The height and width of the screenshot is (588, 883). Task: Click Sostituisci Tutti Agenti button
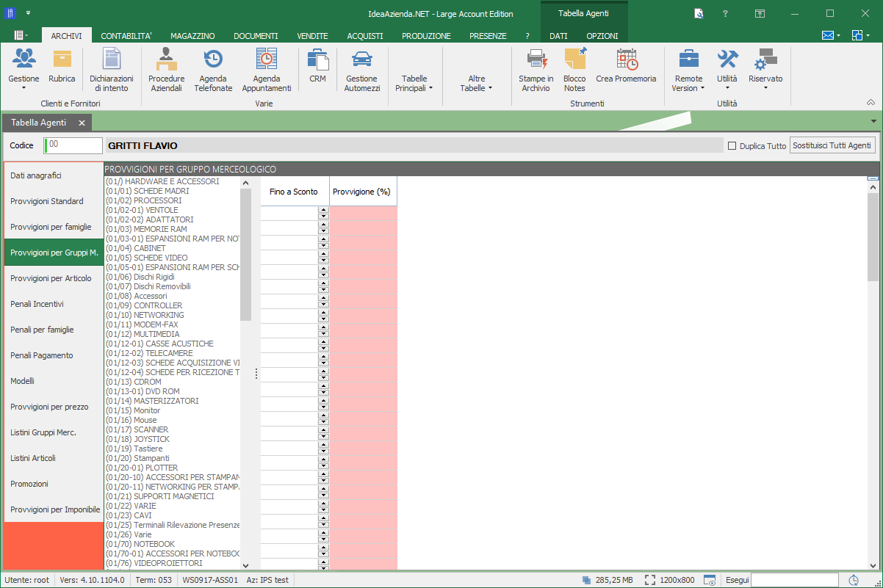click(832, 145)
